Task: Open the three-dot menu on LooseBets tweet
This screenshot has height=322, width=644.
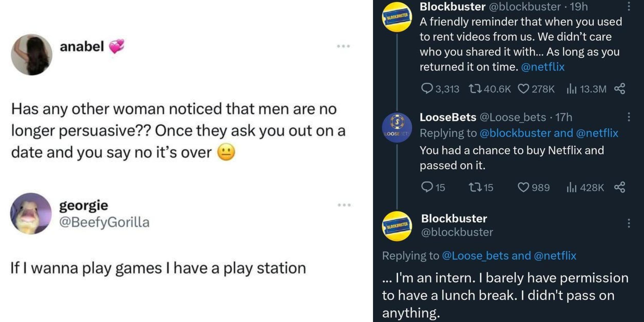Action: (x=629, y=117)
